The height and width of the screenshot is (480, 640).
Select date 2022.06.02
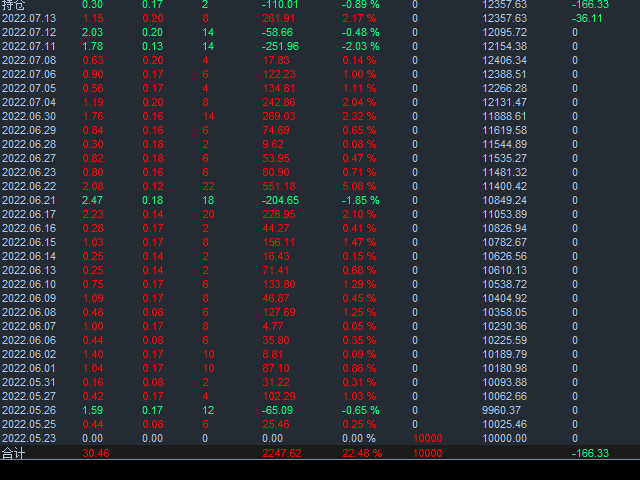(29, 354)
